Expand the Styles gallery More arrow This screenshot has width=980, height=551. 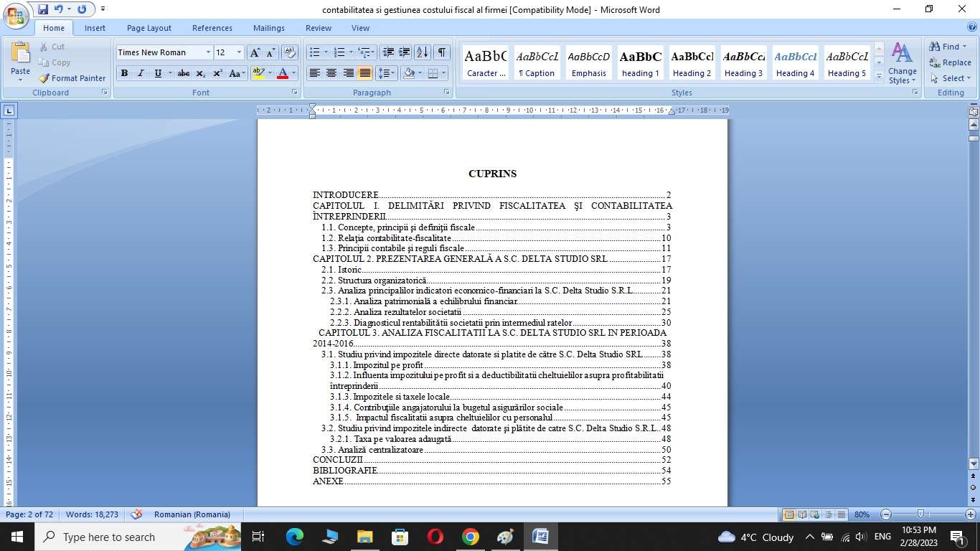879,77
